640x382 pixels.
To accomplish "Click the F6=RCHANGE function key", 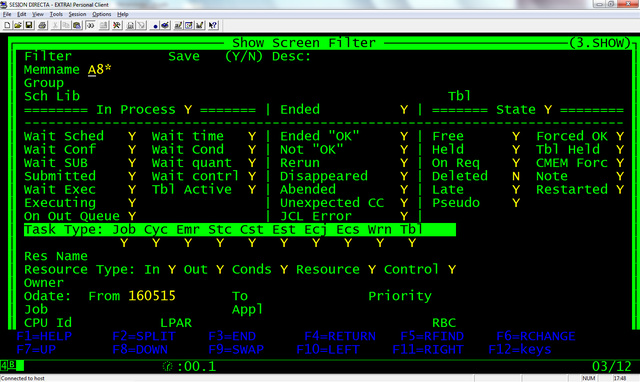I will pyautogui.click(x=536, y=336).
